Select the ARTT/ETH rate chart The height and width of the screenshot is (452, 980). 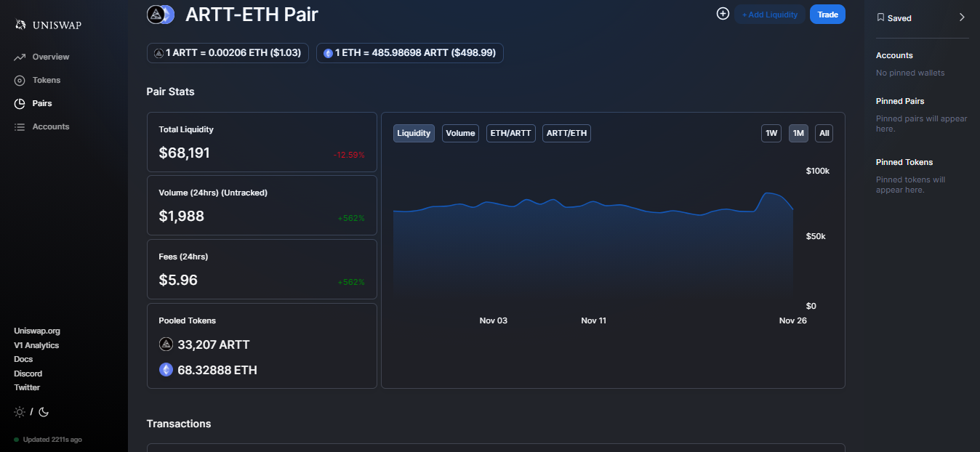click(x=566, y=133)
